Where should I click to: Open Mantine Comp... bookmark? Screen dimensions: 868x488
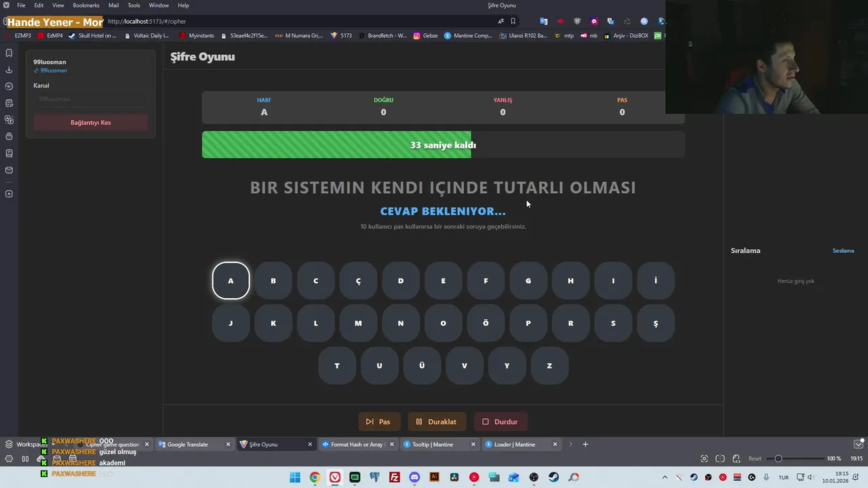point(468,35)
